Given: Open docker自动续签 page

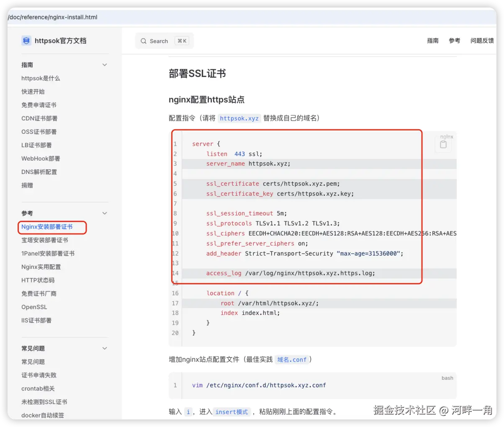Looking at the screenshot, I should [43, 415].
